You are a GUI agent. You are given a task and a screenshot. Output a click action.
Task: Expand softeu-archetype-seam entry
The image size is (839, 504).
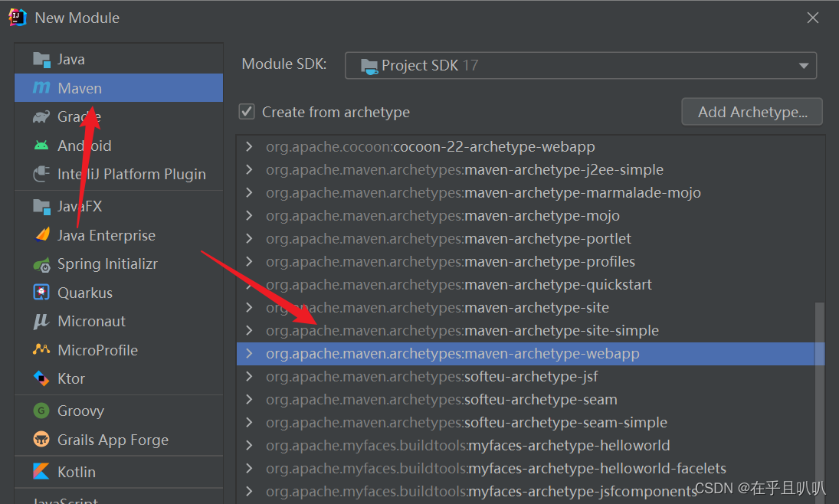pyautogui.click(x=249, y=400)
